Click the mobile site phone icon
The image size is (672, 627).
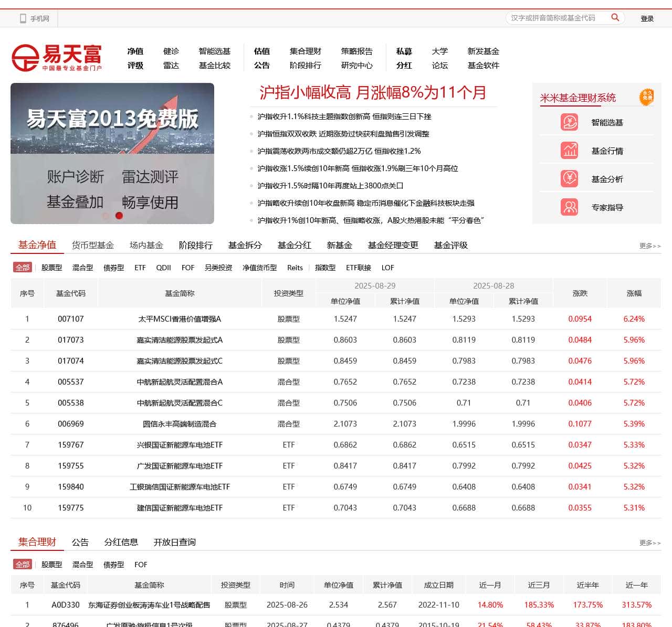pyautogui.click(x=23, y=18)
